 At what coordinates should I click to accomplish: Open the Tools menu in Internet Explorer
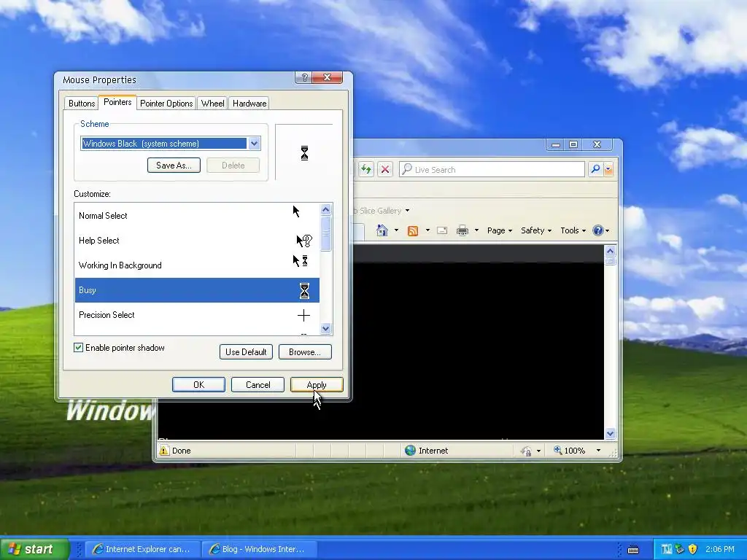click(573, 230)
